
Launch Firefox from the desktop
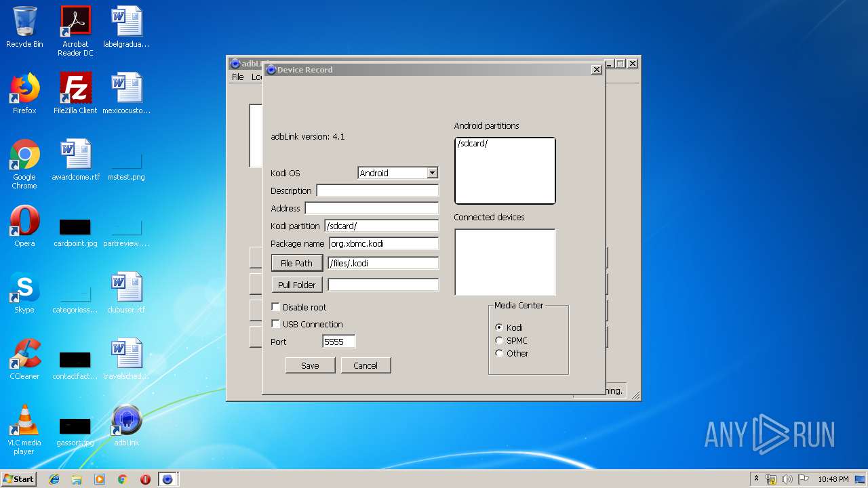[24, 94]
